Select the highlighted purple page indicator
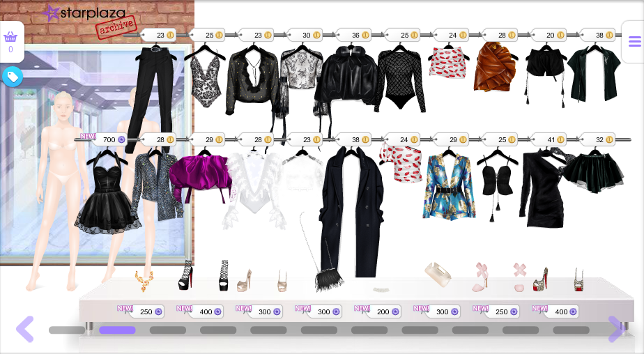 coord(117,330)
